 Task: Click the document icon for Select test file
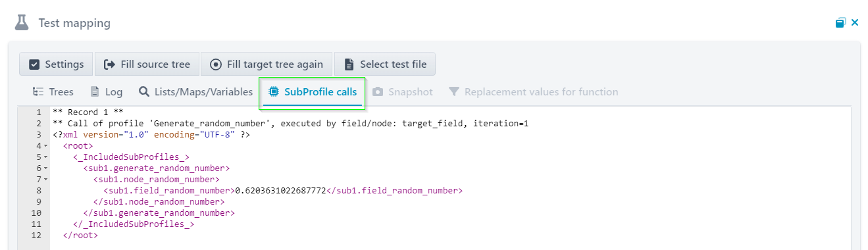point(349,64)
